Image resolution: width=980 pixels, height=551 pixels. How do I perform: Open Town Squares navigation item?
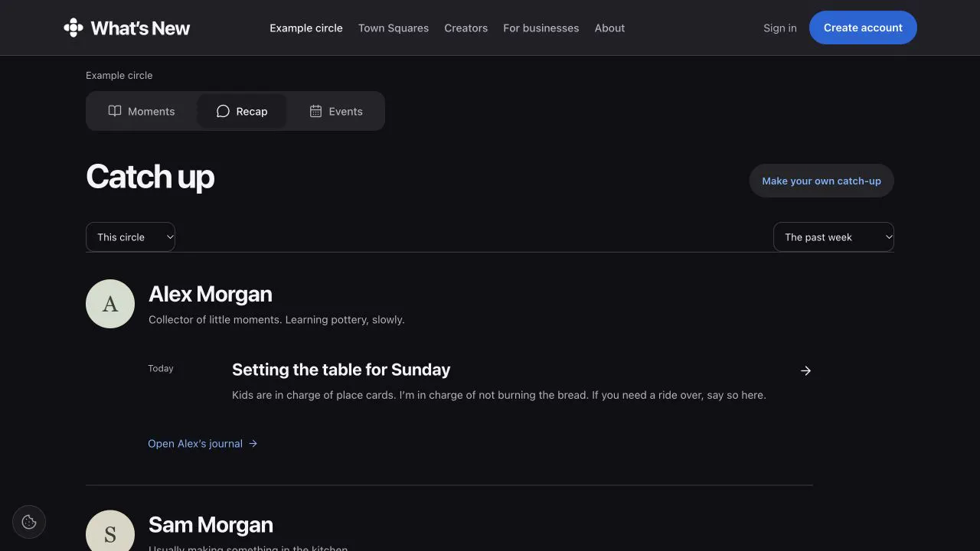(394, 28)
